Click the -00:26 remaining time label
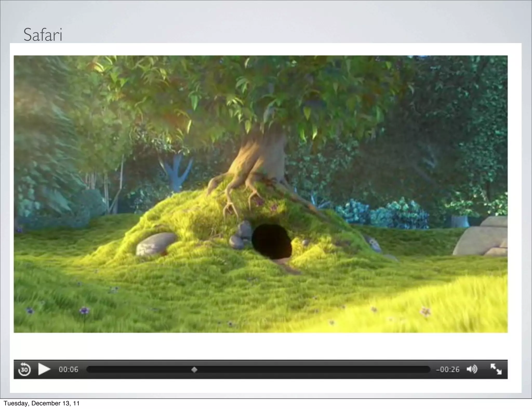This screenshot has width=532, height=409. (448, 369)
